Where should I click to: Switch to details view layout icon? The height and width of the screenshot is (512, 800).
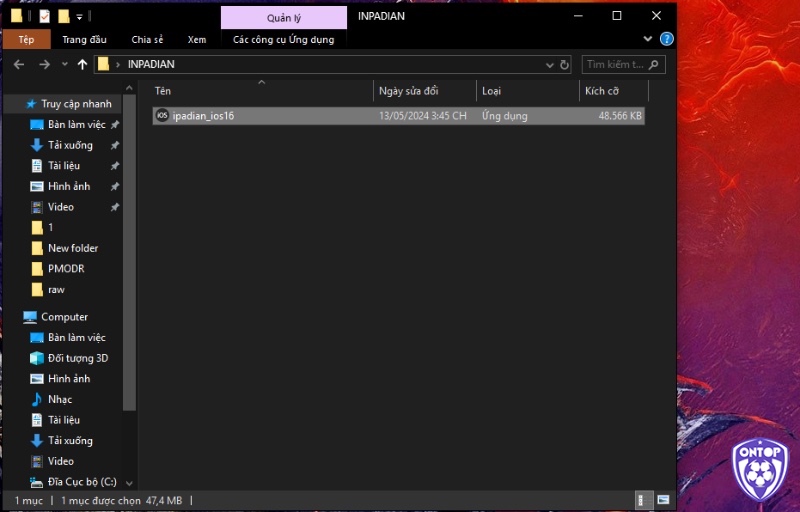pyautogui.click(x=644, y=500)
